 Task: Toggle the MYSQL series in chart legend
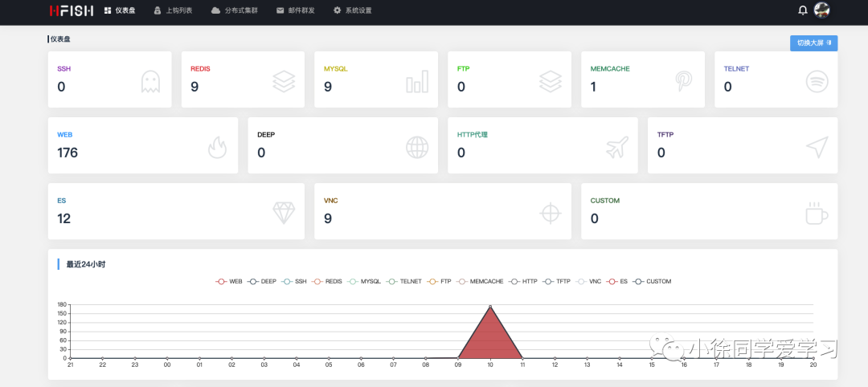click(364, 281)
